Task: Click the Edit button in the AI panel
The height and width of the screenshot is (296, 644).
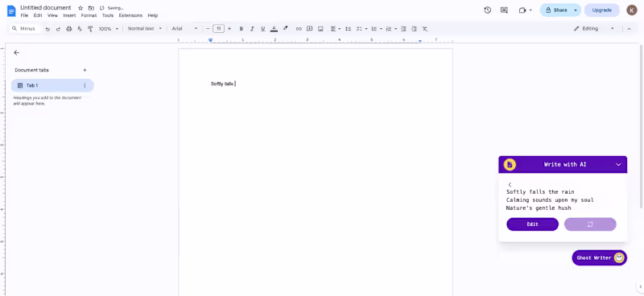Action: coord(532,224)
